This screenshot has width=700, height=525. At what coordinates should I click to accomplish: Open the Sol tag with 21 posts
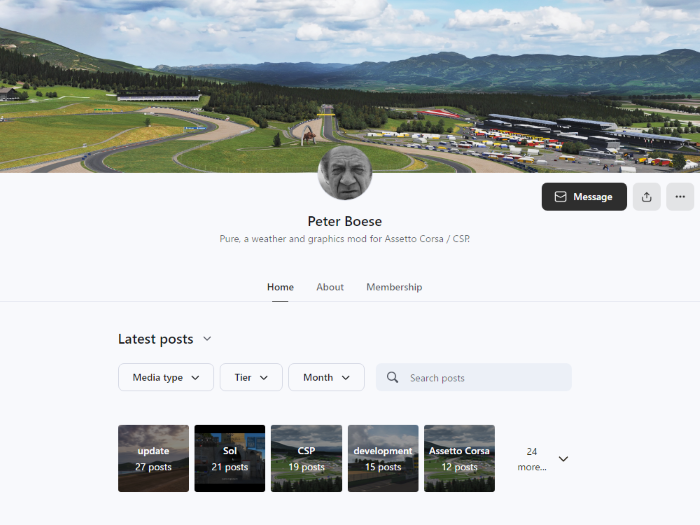tap(230, 458)
